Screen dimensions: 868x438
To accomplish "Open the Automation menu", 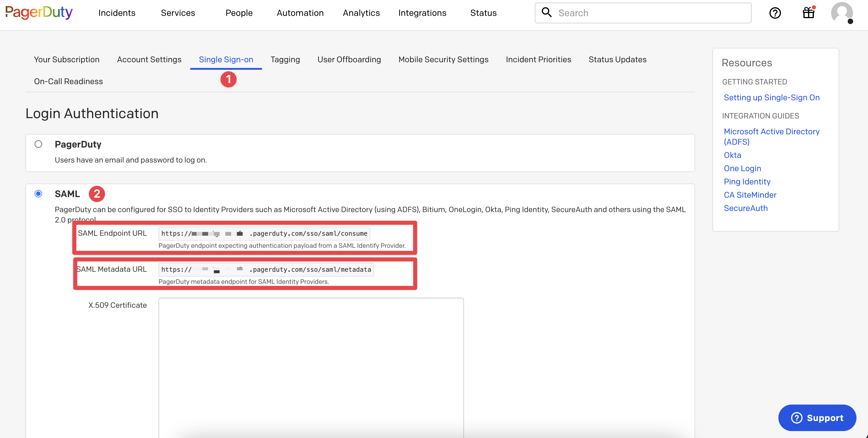I will [x=300, y=13].
